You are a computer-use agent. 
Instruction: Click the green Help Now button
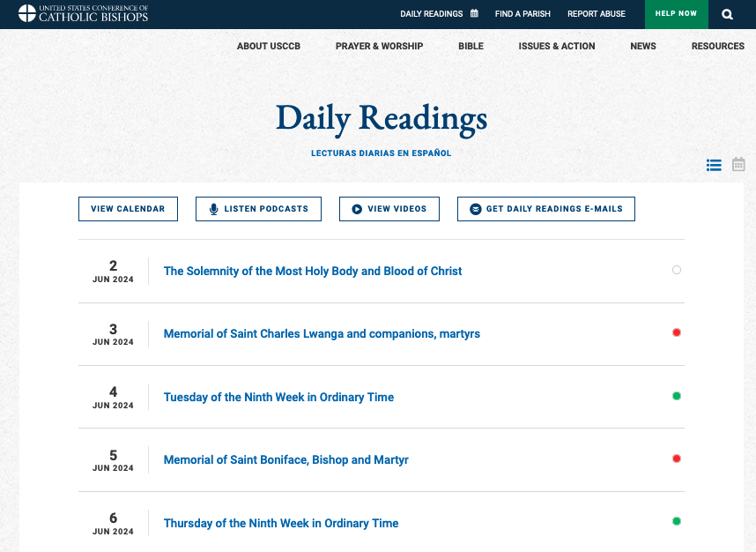676,14
